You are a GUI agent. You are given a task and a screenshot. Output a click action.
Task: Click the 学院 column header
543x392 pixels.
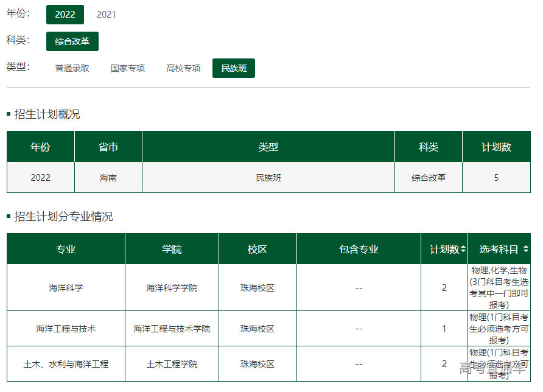click(x=172, y=249)
